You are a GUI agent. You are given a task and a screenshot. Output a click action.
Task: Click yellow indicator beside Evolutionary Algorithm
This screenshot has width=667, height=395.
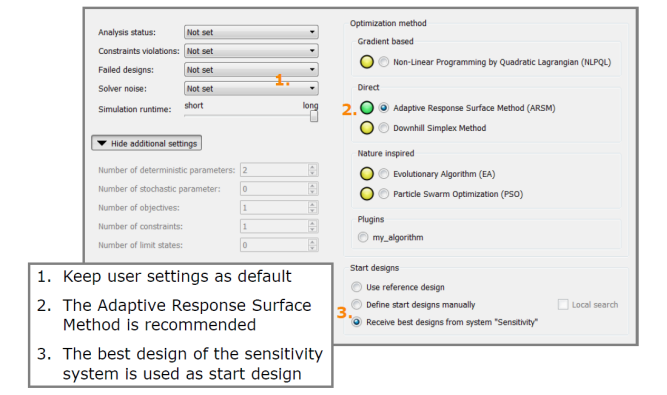click(367, 173)
